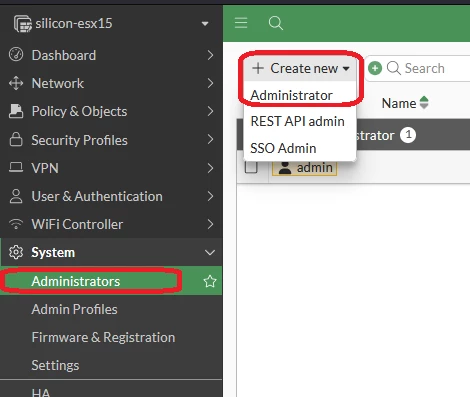This screenshot has height=397, width=470.
Task: Toggle the hamburger menu icon
Action: 241,23
